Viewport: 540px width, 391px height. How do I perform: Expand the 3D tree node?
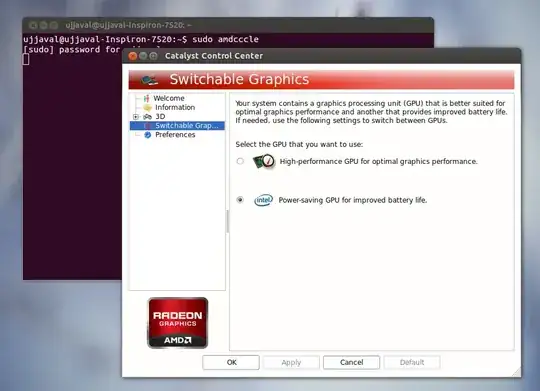coord(136,117)
